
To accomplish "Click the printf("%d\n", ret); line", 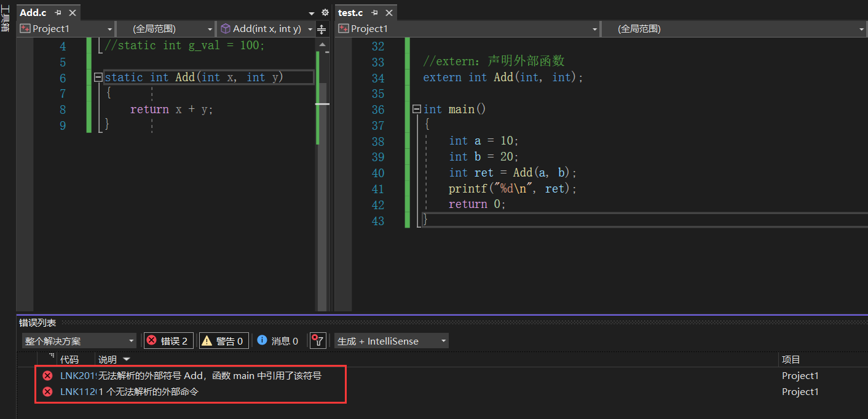I will 513,189.
